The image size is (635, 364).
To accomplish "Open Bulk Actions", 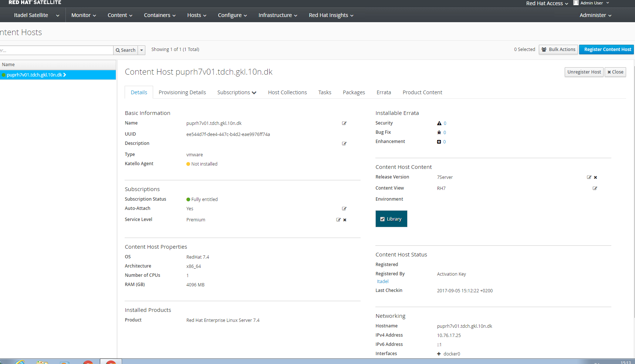I will [x=558, y=50].
